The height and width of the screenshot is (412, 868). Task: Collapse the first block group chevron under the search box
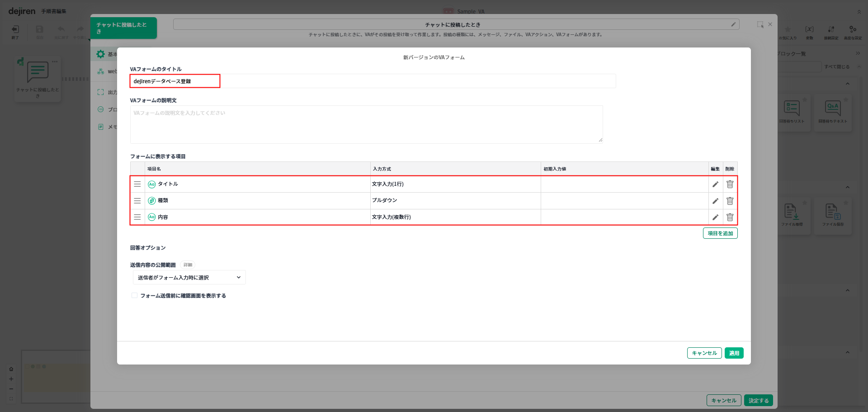tap(848, 84)
